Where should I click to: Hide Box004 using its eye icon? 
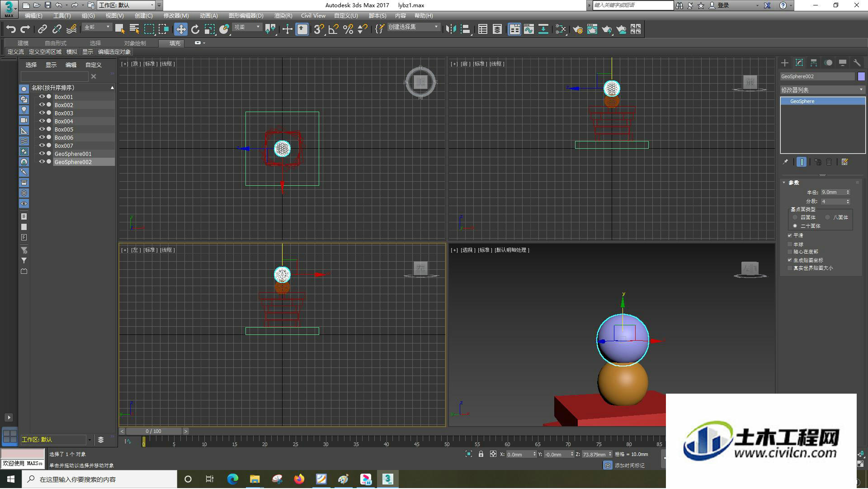click(42, 121)
